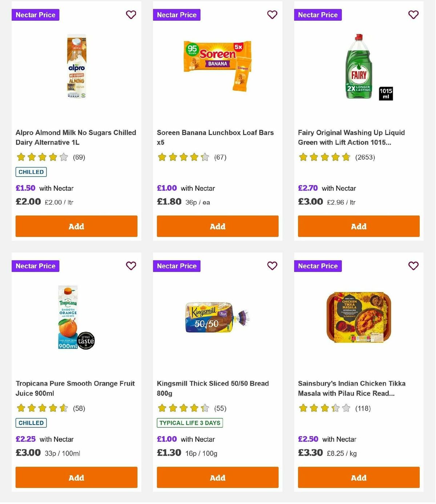Favourite the Alpro Almond Milk heart icon
This screenshot has height=504, width=436.
coord(131,15)
